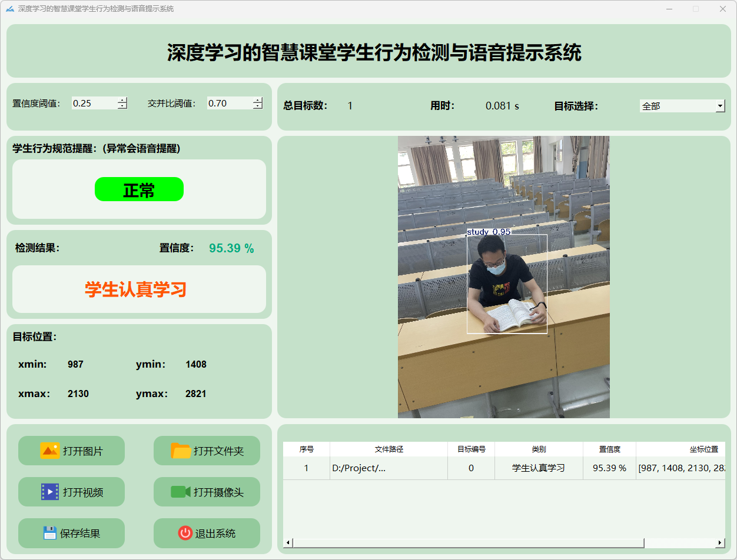This screenshot has height=560, width=737.
Task: Select the D:/Project/... file path cell
Action: [x=389, y=468]
